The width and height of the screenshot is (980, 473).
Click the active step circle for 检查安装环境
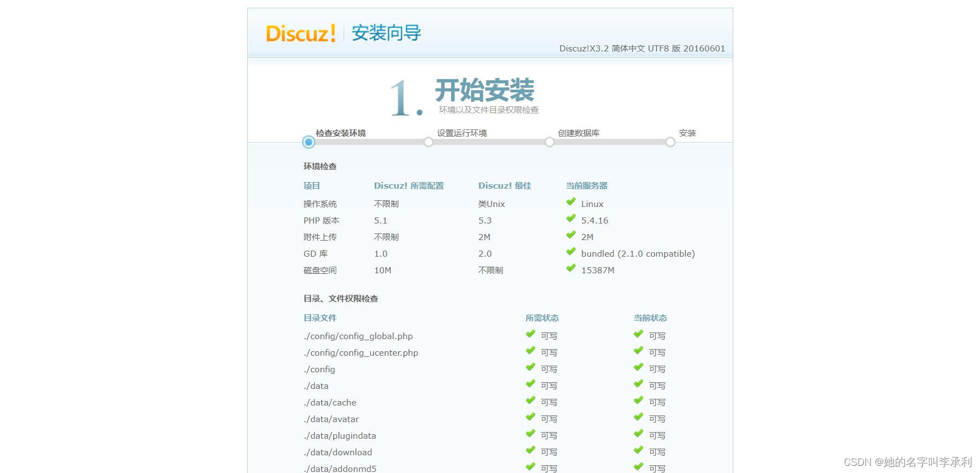pyautogui.click(x=309, y=142)
